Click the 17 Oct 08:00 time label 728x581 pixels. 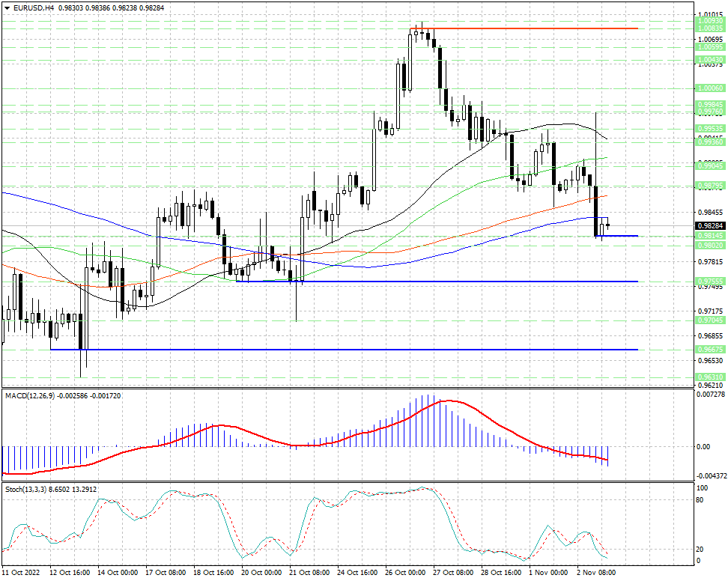tap(166, 573)
